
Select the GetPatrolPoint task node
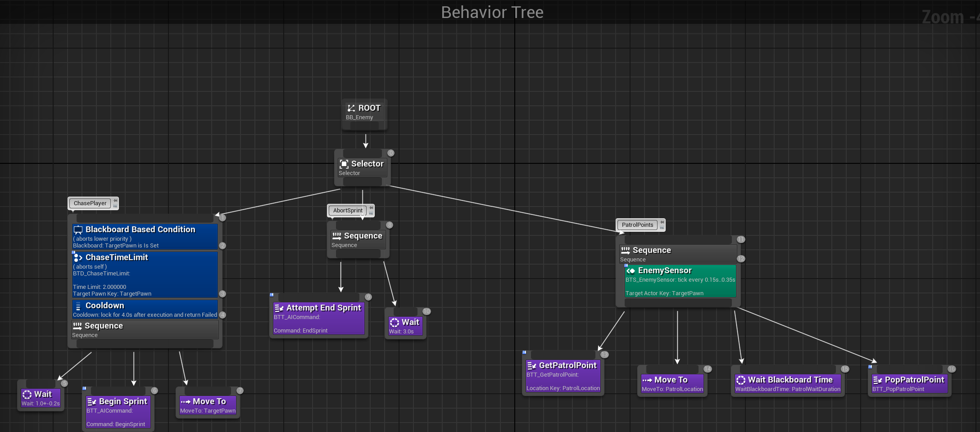pos(563,376)
